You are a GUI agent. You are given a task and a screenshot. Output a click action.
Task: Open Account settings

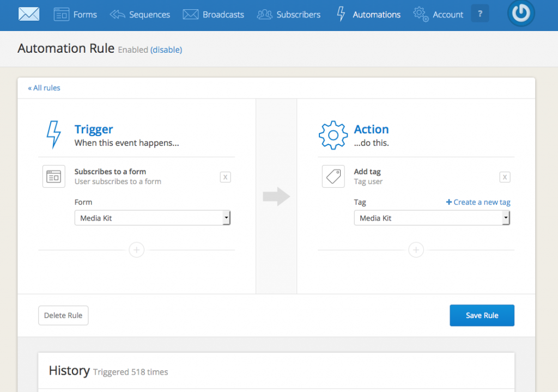[438, 15]
